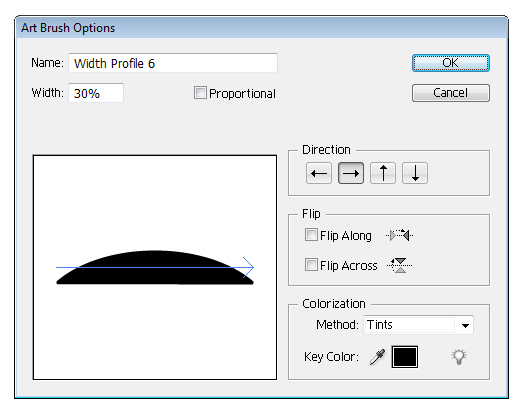Select the left arrow direction button

pos(319,173)
